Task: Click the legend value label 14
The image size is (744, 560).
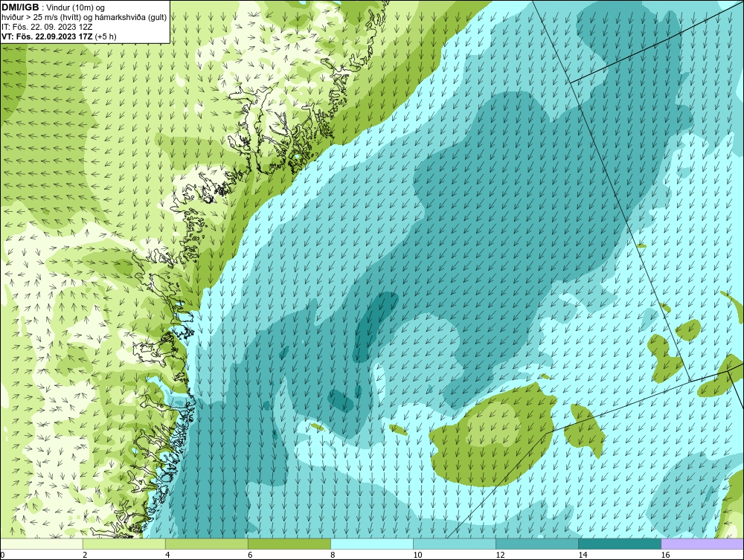Action: (583, 556)
